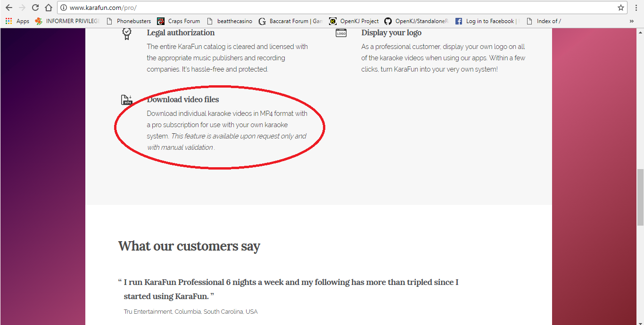Open the OpenKJ Project bookmark
The image size is (644, 325).
(354, 21)
